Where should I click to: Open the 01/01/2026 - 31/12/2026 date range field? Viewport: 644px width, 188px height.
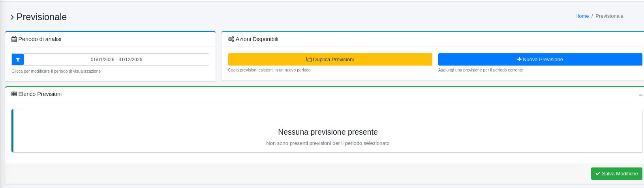(116, 60)
